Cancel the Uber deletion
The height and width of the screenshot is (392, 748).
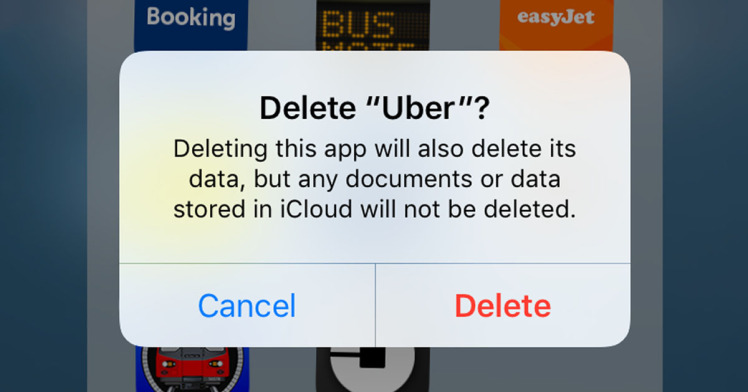[247, 305]
